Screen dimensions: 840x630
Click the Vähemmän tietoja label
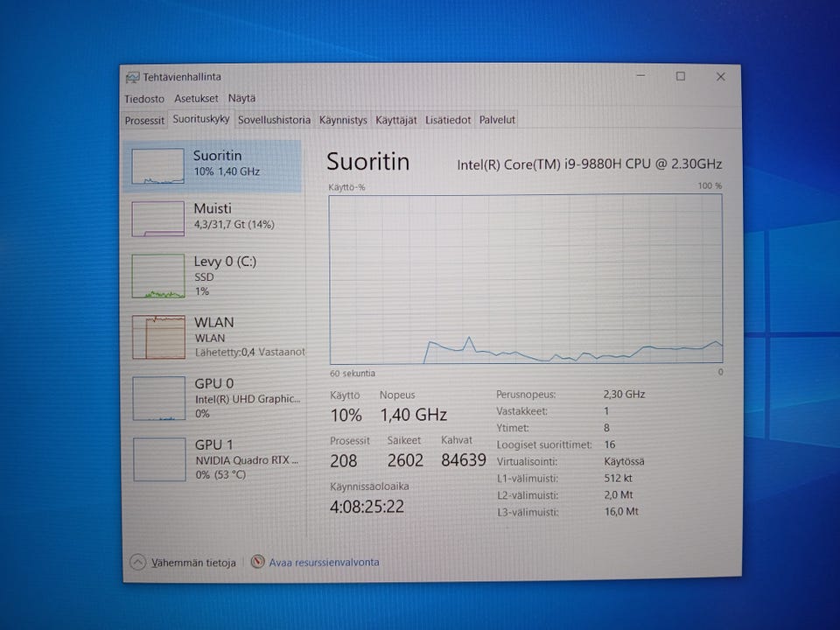pyautogui.click(x=193, y=563)
